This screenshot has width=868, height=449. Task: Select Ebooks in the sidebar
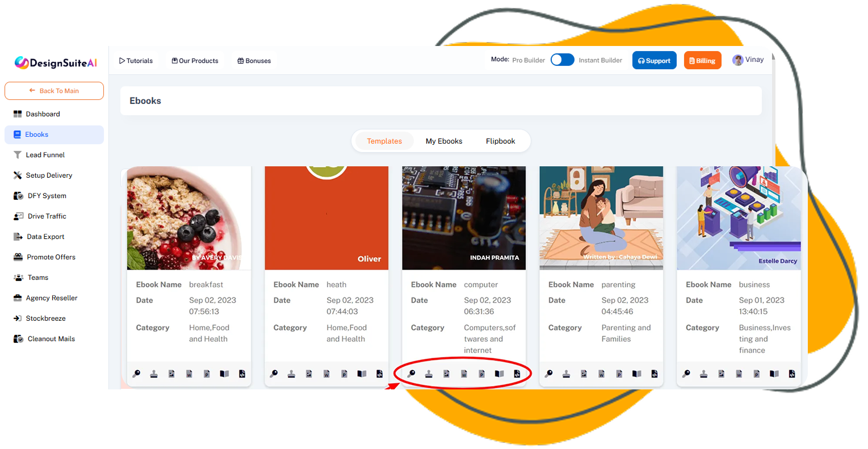point(54,135)
